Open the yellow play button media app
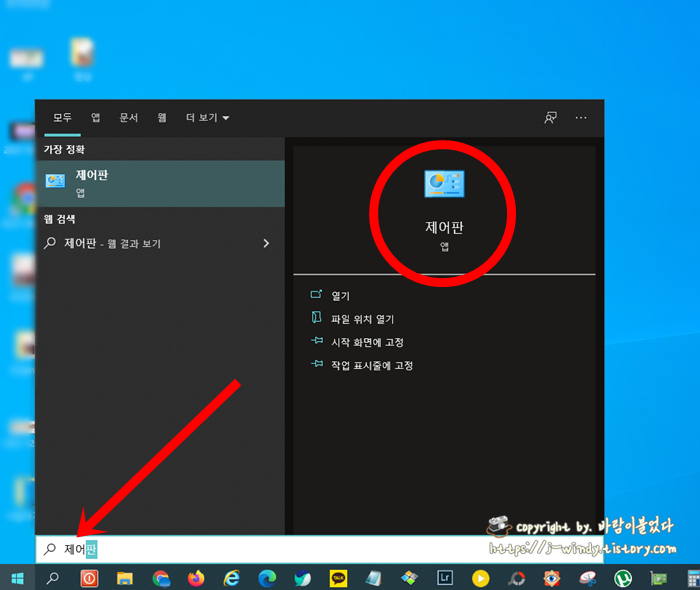Screen dimensions: 700x590 coord(480,578)
